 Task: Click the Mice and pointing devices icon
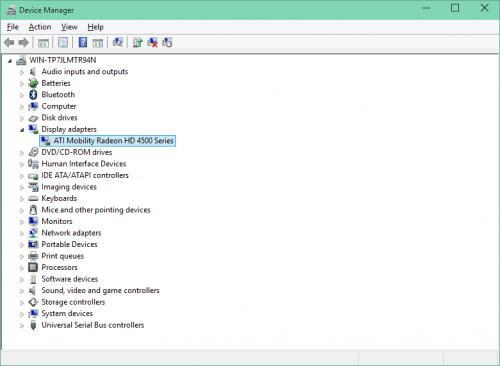click(x=33, y=210)
